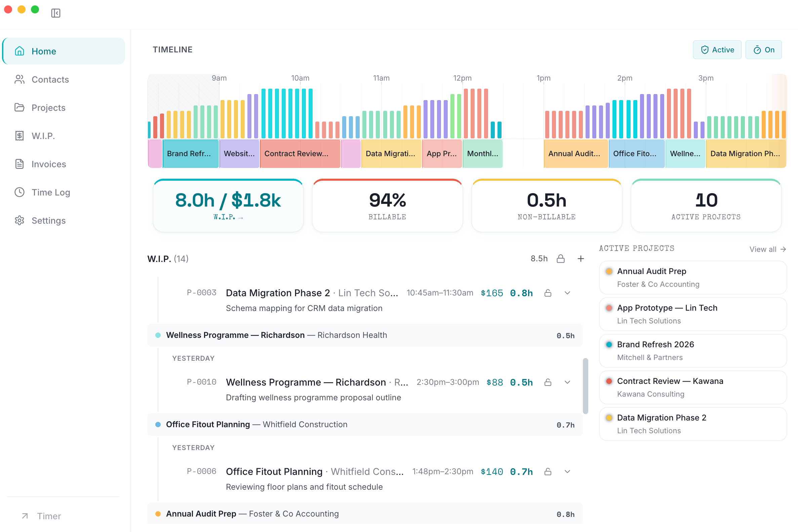Toggle lock on Data Migration Phase 2 entry
The image size is (798, 532).
coord(548,293)
